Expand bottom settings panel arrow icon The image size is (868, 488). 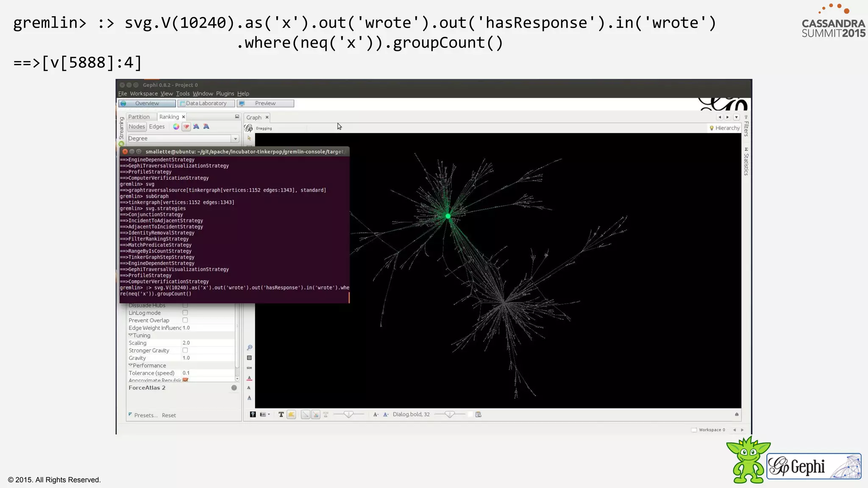(737, 415)
